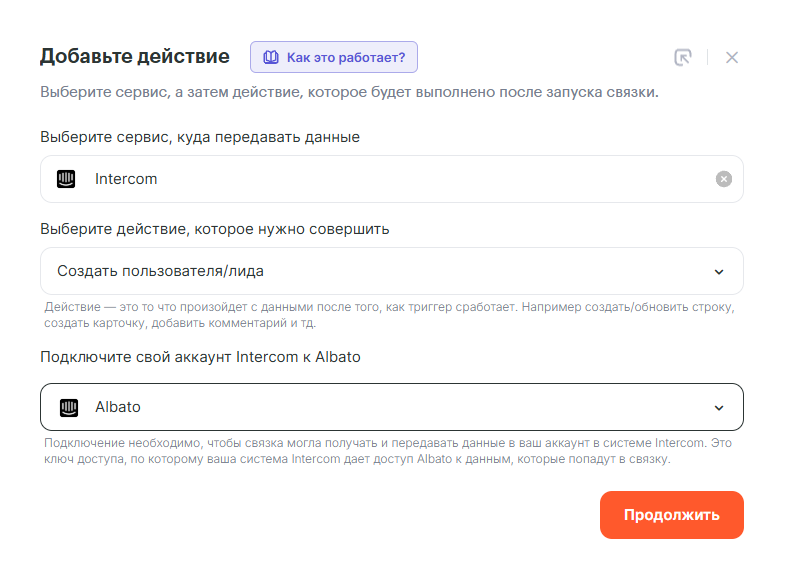Click the Intercom logo in the Albato account field
This screenshot has width=786, height=573.
point(69,407)
